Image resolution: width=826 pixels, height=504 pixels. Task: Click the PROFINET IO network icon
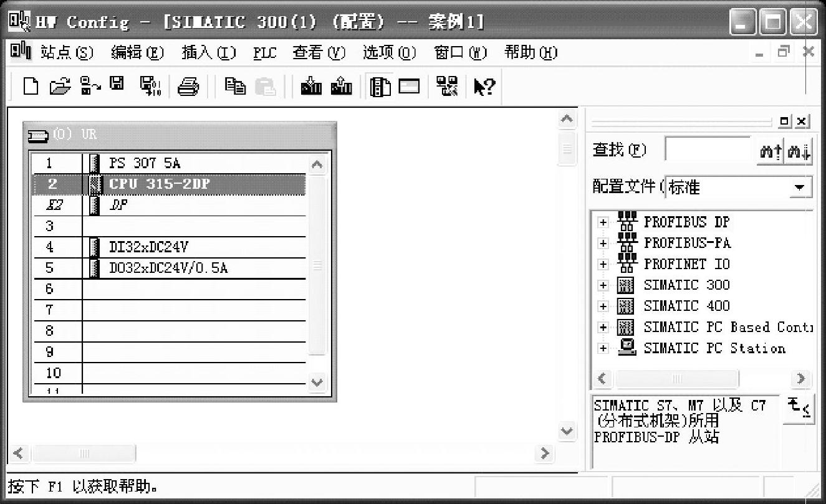[x=627, y=264]
